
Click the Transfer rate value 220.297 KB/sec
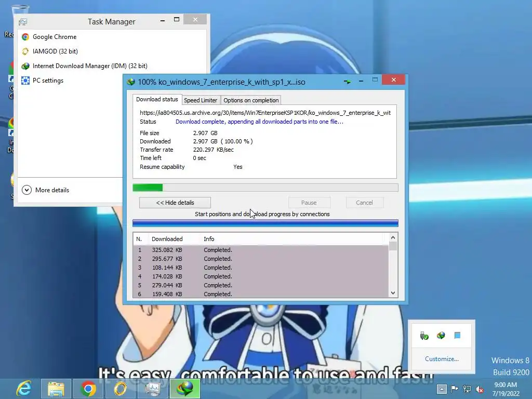(214, 150)
